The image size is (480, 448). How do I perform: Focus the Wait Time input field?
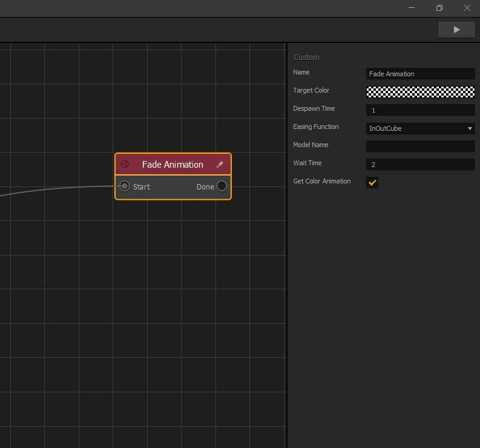click(x=420, y=165)
